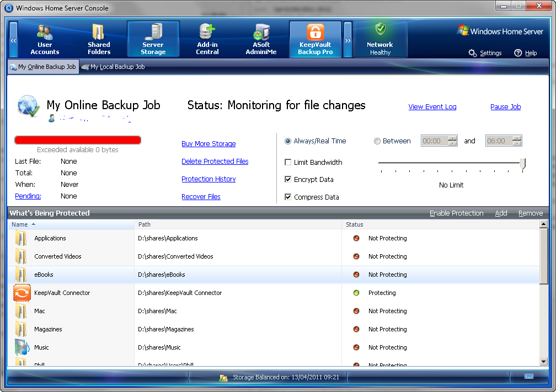Select the D:\shares\Magazines path cell

166,329
